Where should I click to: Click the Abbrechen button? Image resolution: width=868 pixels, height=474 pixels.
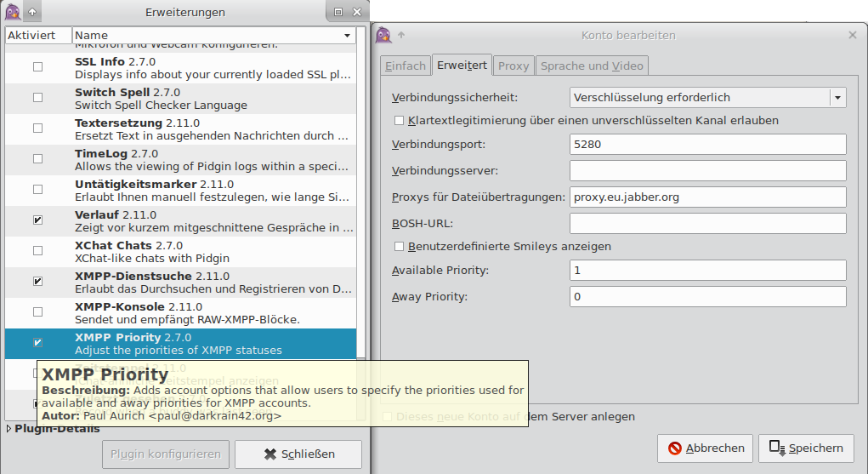(706, 448)
